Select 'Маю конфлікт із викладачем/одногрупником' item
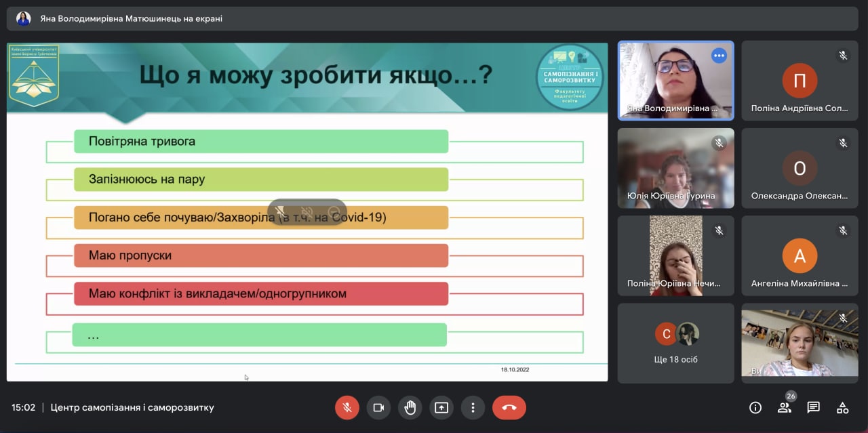The width and height of the screenshot is (868, 433). coord(261,293)
